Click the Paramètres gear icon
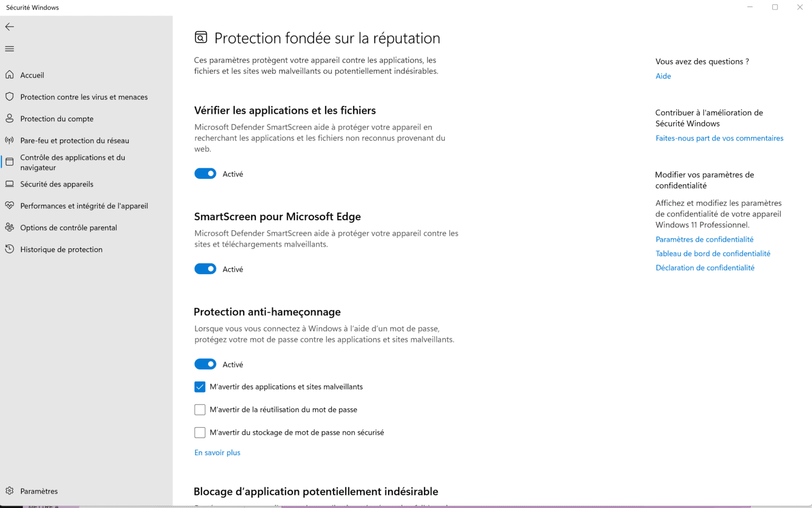This screenshot has height=508, width=812. [10, 491]
